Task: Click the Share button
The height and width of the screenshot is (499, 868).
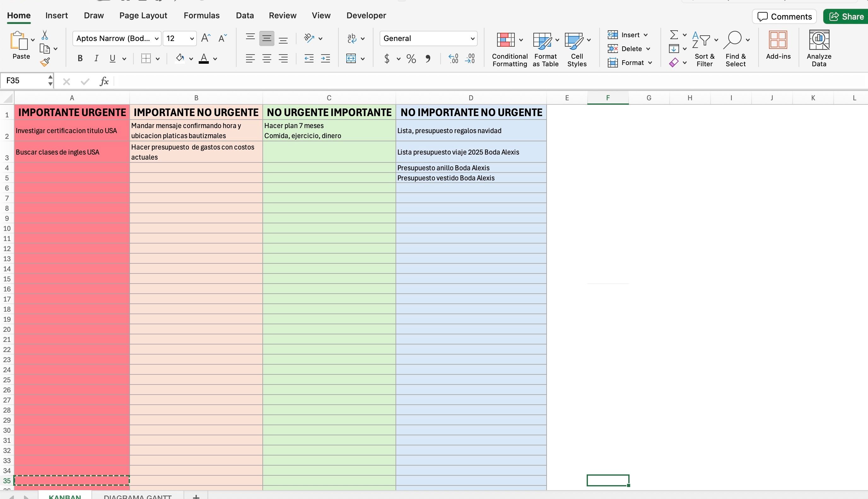Action: pos(846,16)
